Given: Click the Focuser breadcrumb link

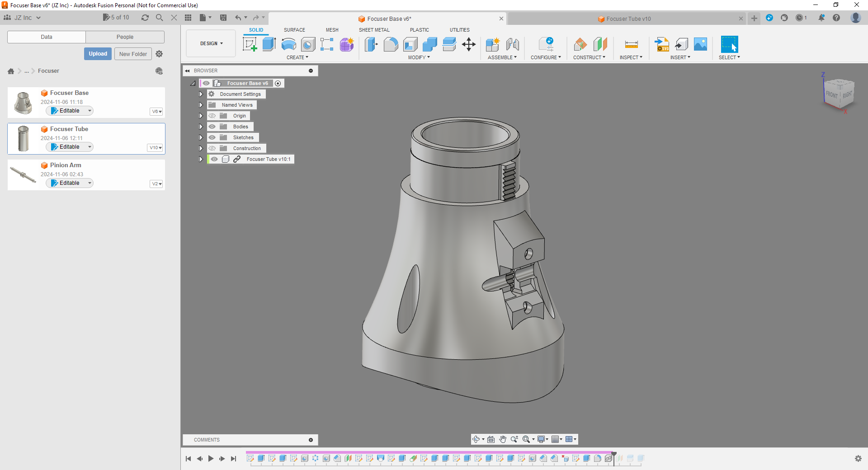Looking at the screenshot, I should pyautogui.click(x=48, y=71).
